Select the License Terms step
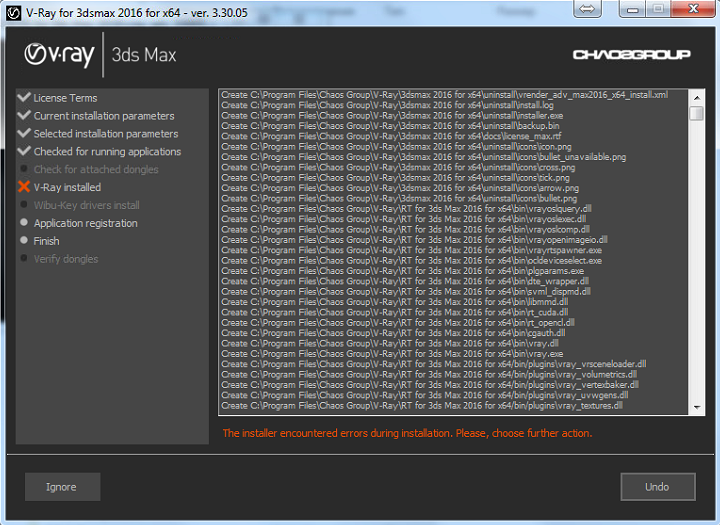Viewport: 720px width, 525px height. (x=65, y=98)
